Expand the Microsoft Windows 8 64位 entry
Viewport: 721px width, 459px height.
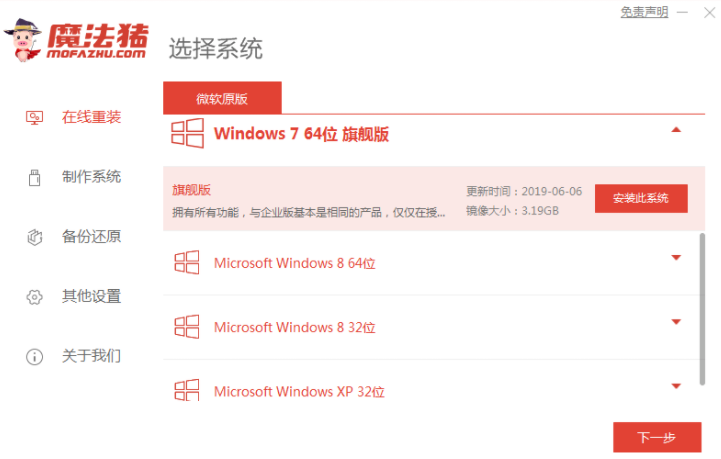(x=676, y=258)
